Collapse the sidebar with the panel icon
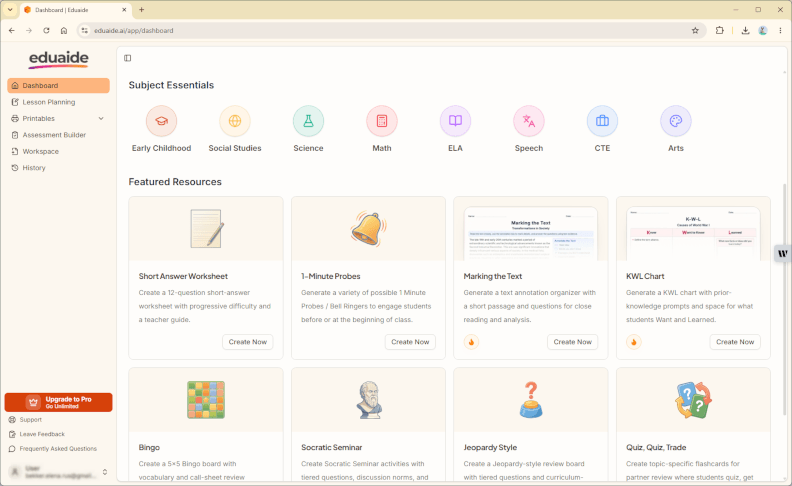This screenshot has width=792, height=486. (x=128, y=58)
